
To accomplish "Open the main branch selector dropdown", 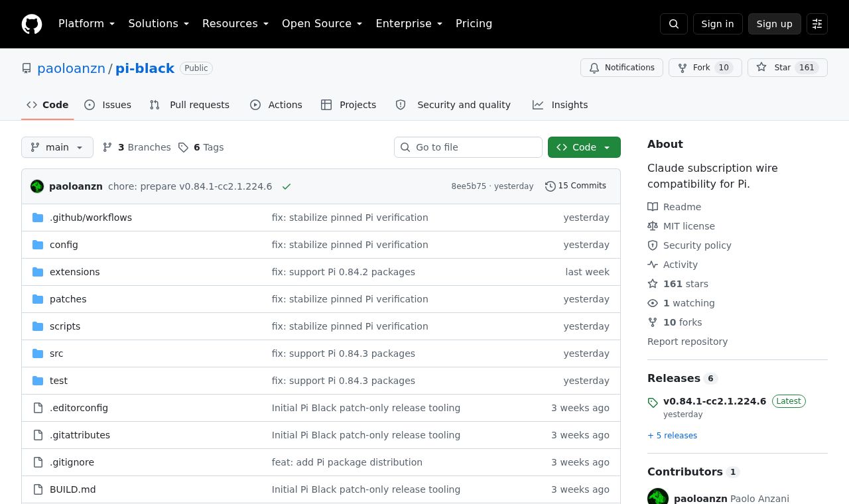I will [57, 147].
